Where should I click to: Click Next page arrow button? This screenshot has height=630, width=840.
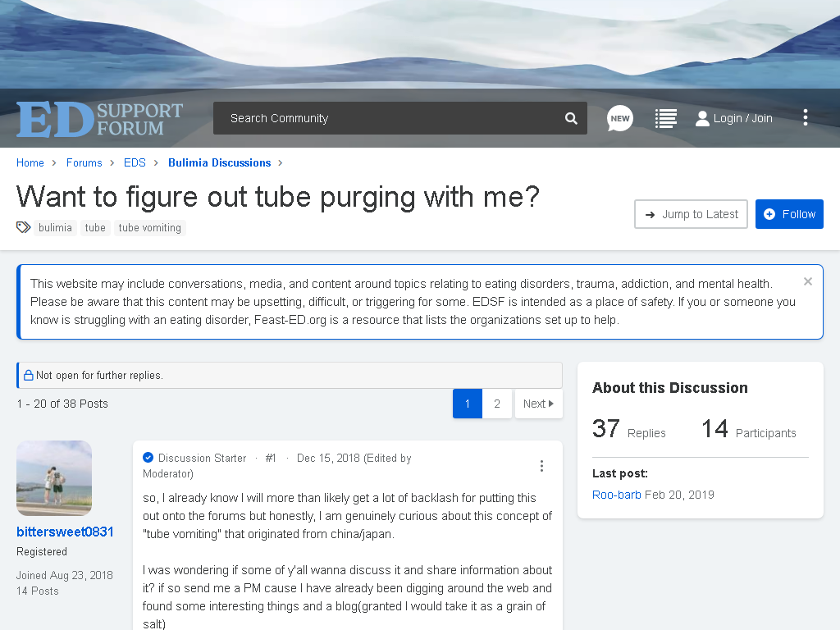click(538, 404)
